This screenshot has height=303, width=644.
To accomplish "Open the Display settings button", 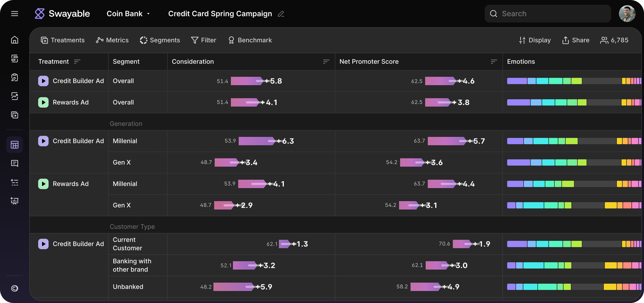I will 535,40.
